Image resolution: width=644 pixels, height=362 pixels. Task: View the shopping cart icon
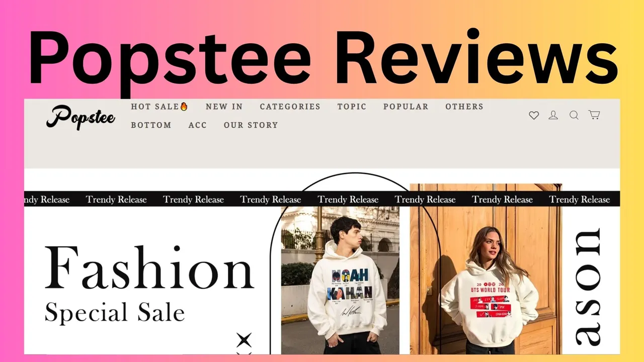click(x=594, y=115)
